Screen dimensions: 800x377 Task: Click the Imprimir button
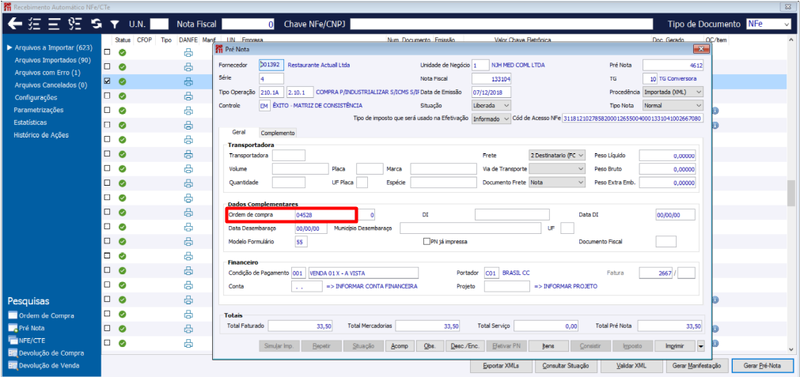[x=676, y=346]
